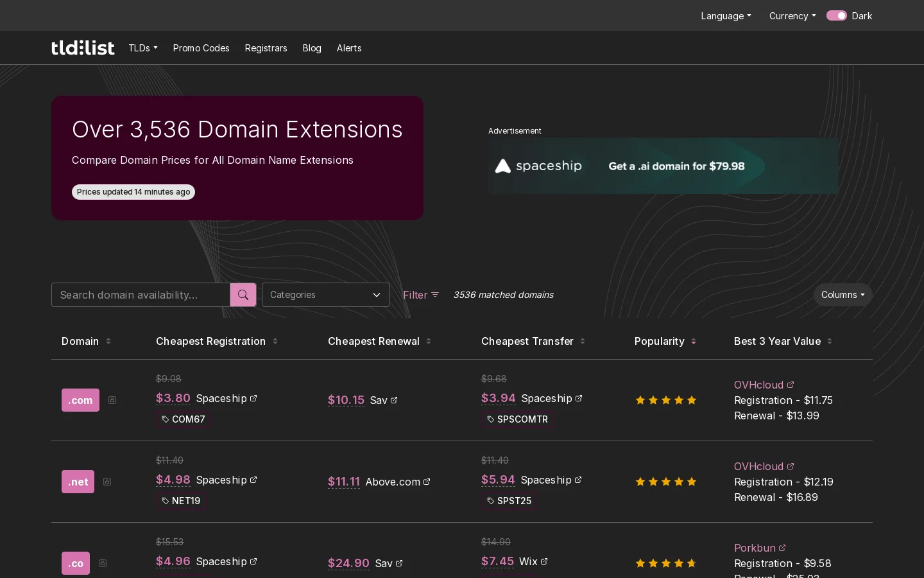
Task: Open Spaceship link for .co registration
Action: click(x=227, y=561)
